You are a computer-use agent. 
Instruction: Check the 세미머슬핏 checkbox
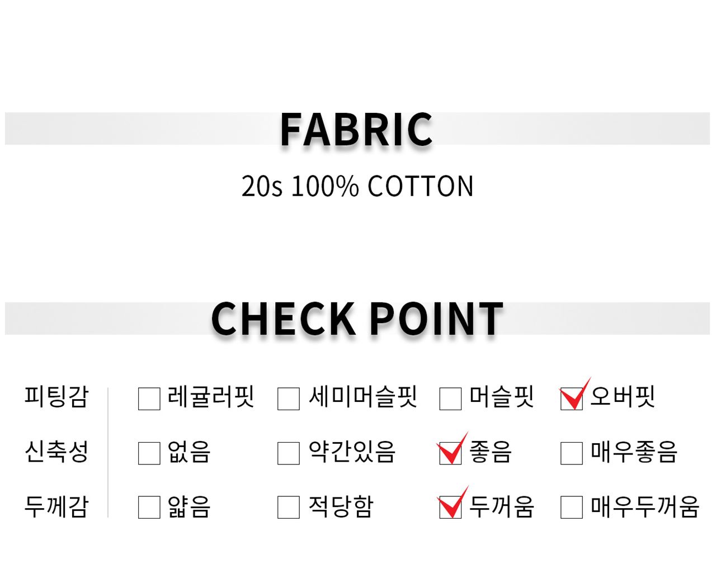(289, 399)
